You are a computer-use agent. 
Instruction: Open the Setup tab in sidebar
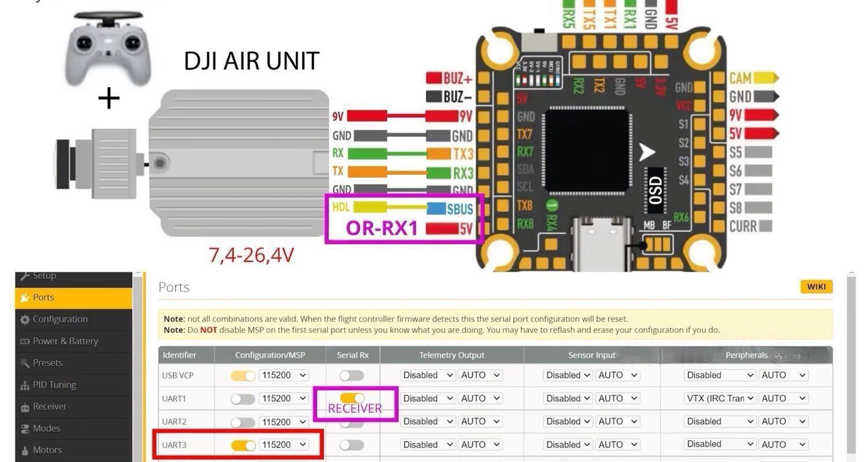(x=44, y=276)
